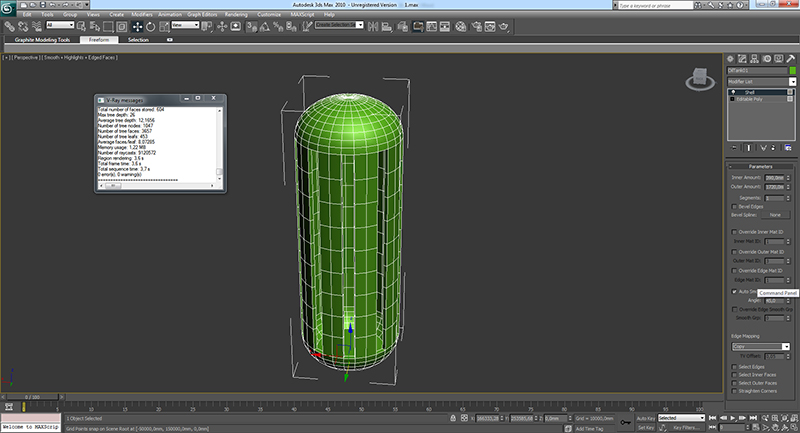
Task: Toggle the Percent Snap icon
Action: click(x=278, y=26)
